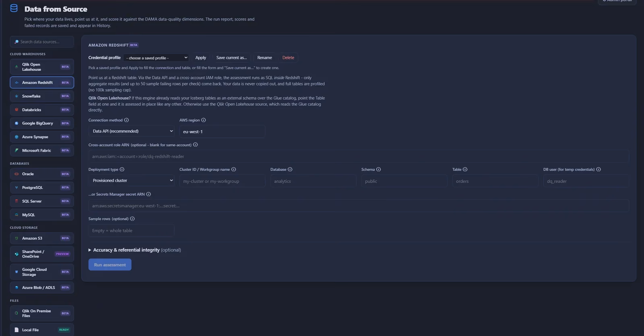Click the Database field with analytics placeholder
Screen dimensions: 644x336
coord(313,181)
